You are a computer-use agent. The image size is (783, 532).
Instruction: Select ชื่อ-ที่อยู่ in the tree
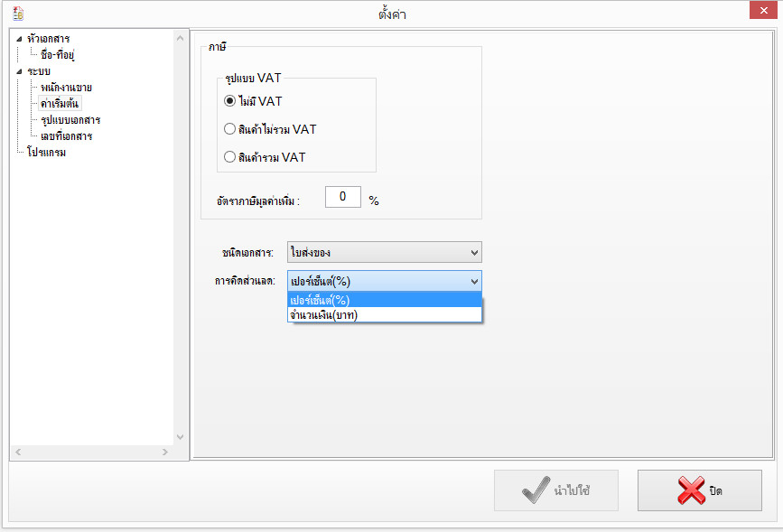[x=58, y=55]
